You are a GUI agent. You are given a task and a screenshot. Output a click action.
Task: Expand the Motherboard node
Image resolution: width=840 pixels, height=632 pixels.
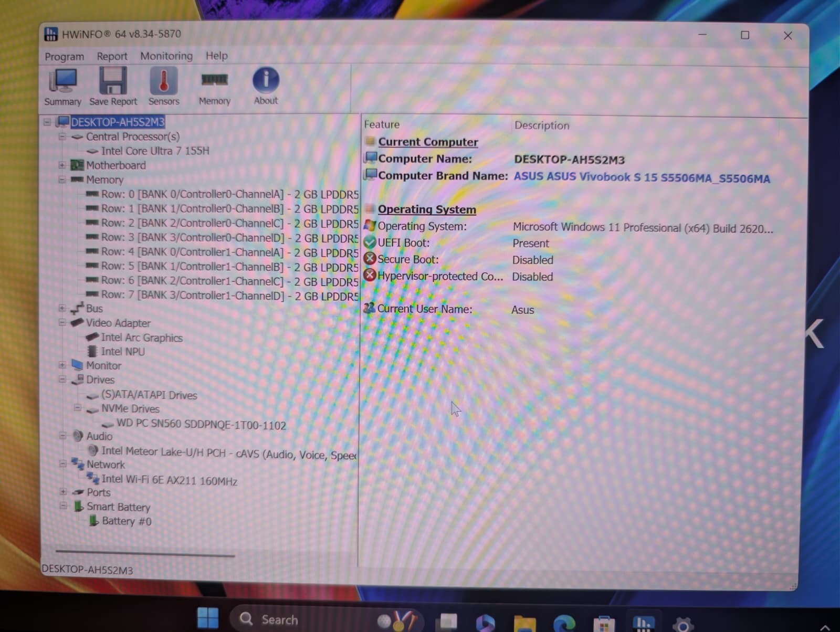(x=62, y=165)
